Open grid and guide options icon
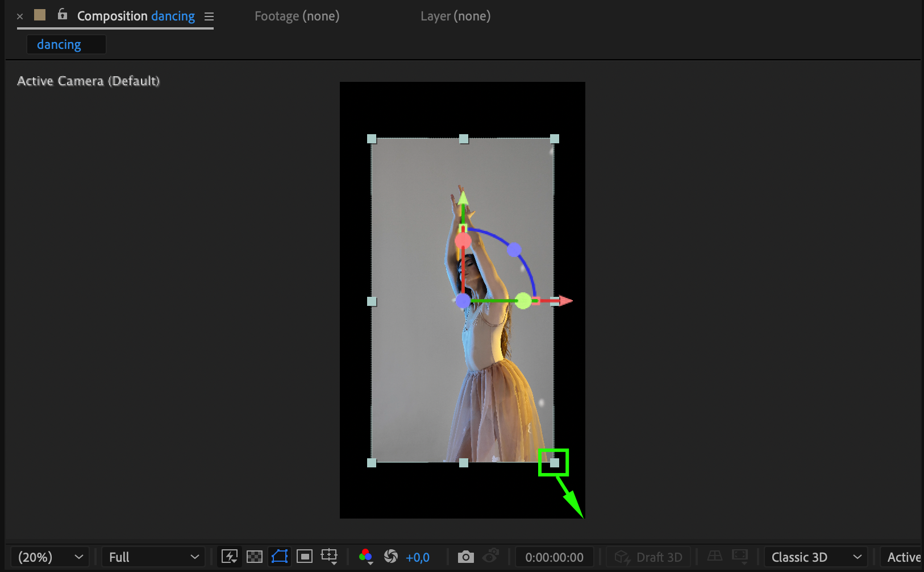This screenshot has height=572, width=924. 330,557
